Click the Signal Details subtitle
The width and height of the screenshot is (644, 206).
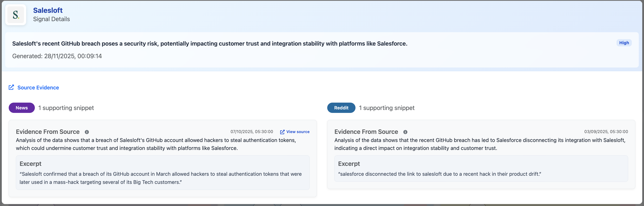pyautogui.click(x=51, y=19)
